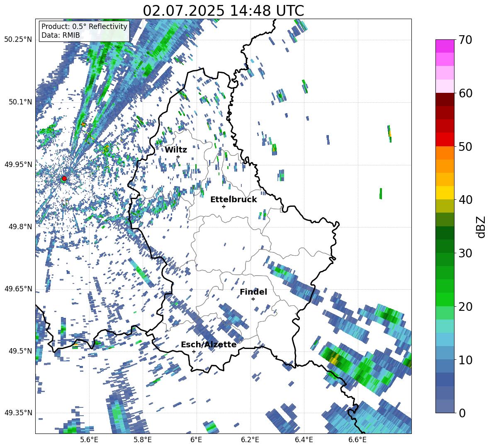
Task: Click the 50.25°N latitude label
Action: (18, 40)
